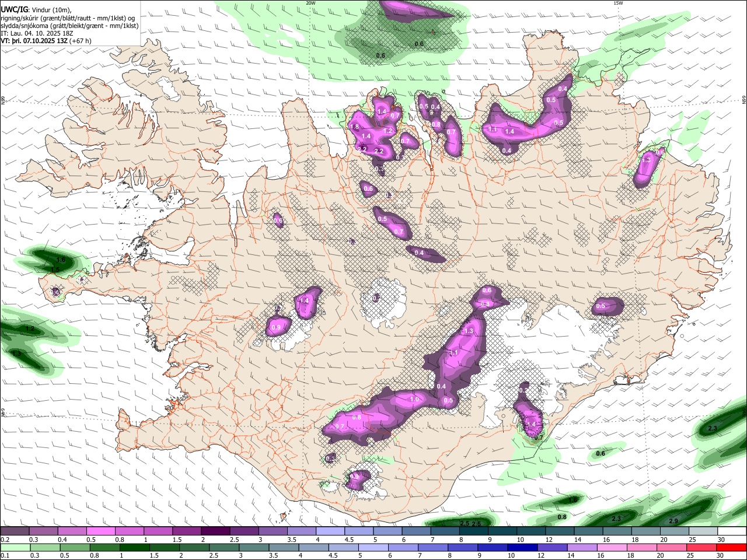Select light pink rain-scale swatch 16 to 18
Image resolution: width=747 pixels, height=560 pixels.
pyautogui.click(x=612, y=547)
